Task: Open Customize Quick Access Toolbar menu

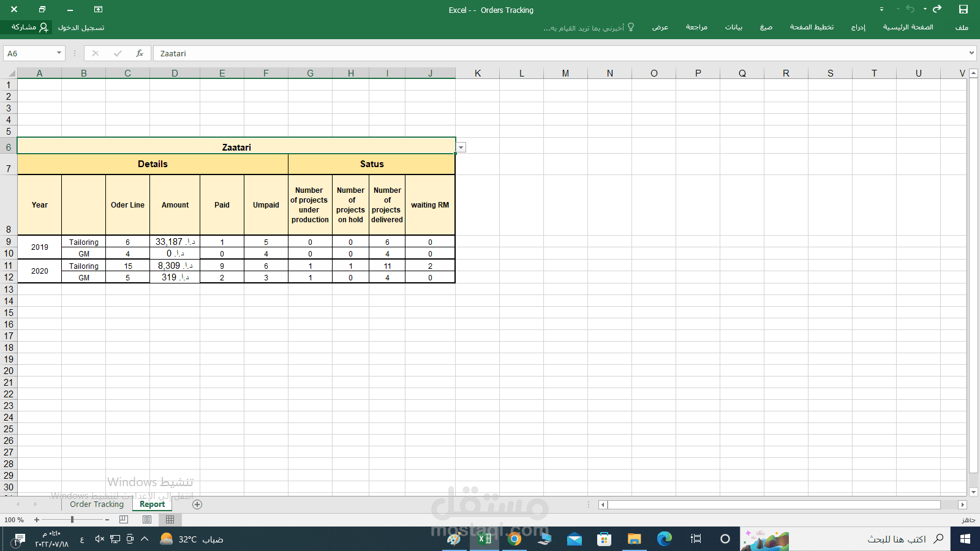Action: pos(881,9)
